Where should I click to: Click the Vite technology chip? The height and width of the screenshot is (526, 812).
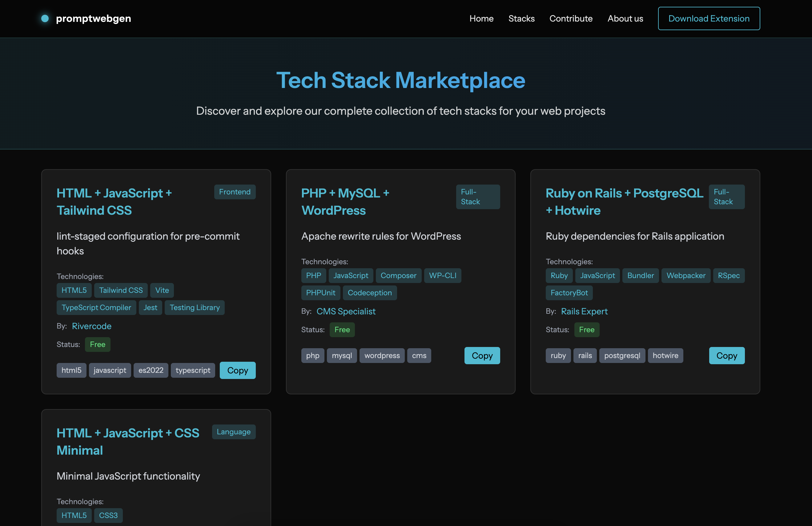tap(162, 290)
